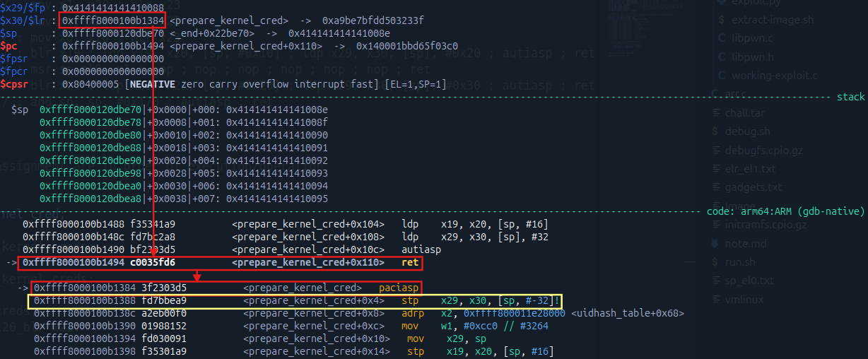Viewport: 868px width, 359px height.
Task: Click the markdown icon for note.md
Action: (715, 244)
